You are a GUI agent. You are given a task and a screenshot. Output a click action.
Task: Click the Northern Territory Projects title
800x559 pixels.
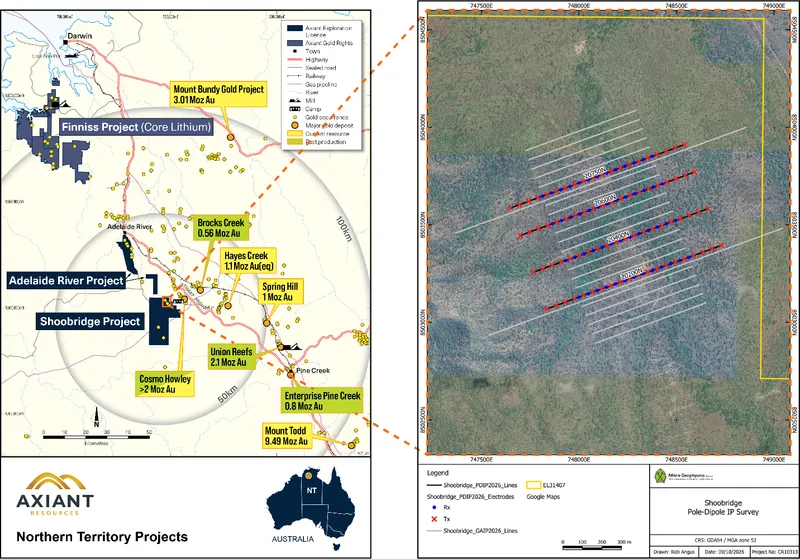(102, 537)
